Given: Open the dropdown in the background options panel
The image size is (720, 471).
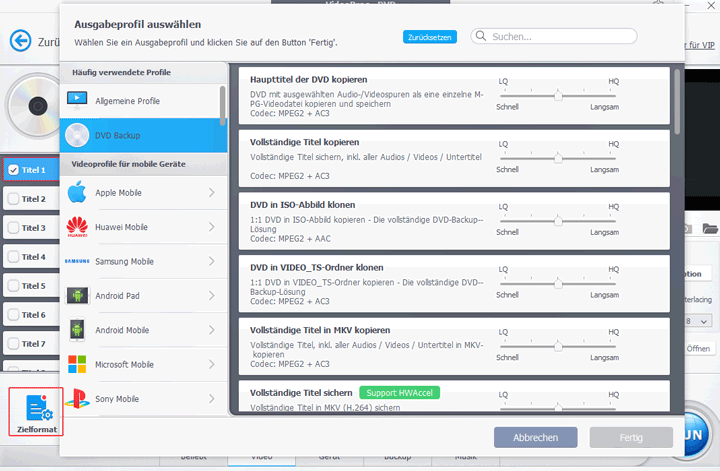Looking at the screenshot, I should pyautogui.click(x=698, y=321).
